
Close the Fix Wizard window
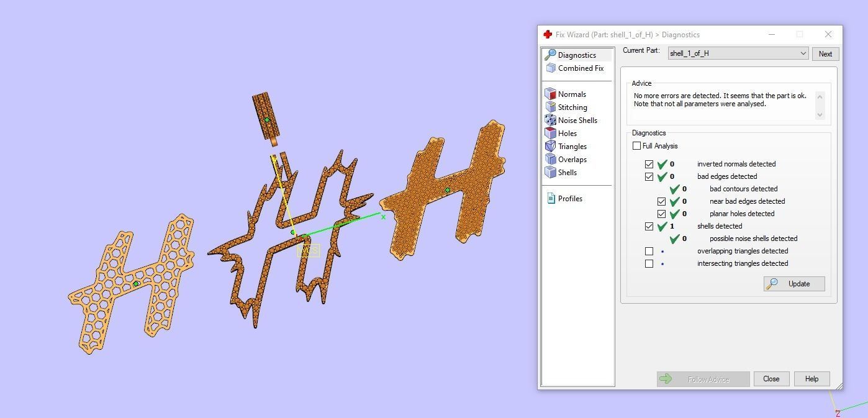coord(828,34)
